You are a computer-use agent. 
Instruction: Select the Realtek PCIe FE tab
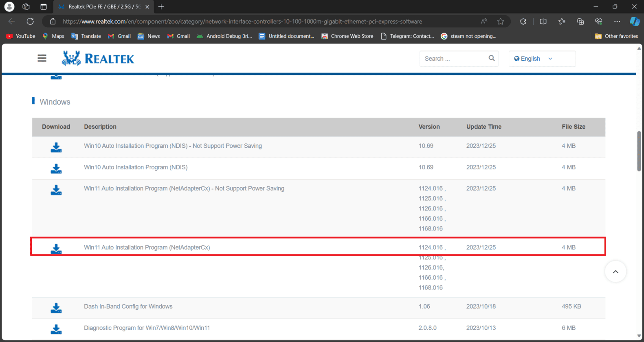click(102, 7)
